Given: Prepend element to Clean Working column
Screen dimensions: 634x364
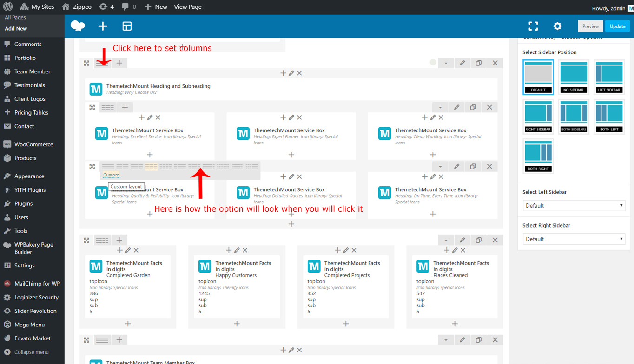Looking at the screenshot, I should tap(424, 117).
